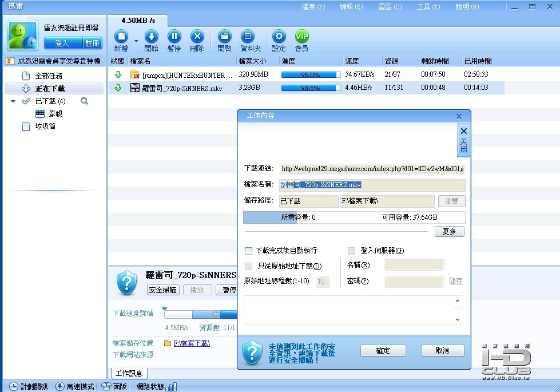This screenshot has height=392, width=560.
Task: Open the 已下載 storage category combo box
Action: click(308, 201)
